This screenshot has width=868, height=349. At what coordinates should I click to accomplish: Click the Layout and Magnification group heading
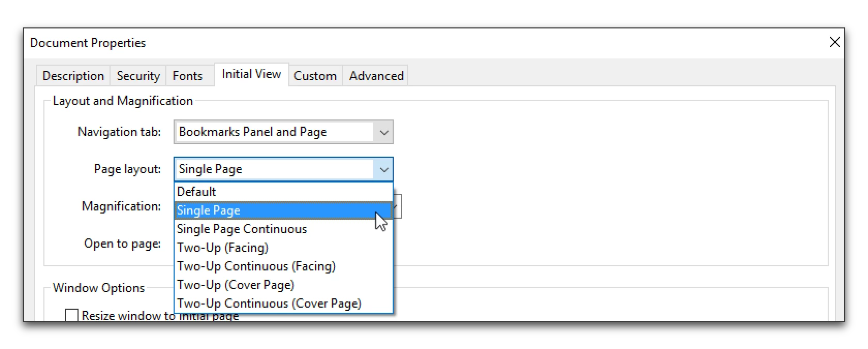coord(123,101)
